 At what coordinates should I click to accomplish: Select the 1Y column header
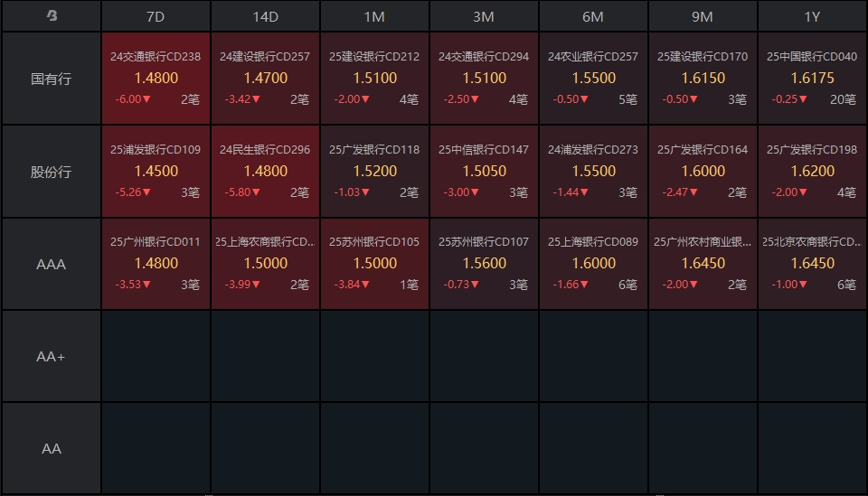[x=812, y=16]
